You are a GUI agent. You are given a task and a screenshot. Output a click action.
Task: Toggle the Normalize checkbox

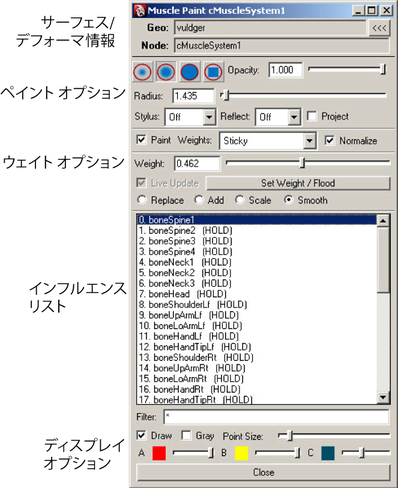pos(329,140)
